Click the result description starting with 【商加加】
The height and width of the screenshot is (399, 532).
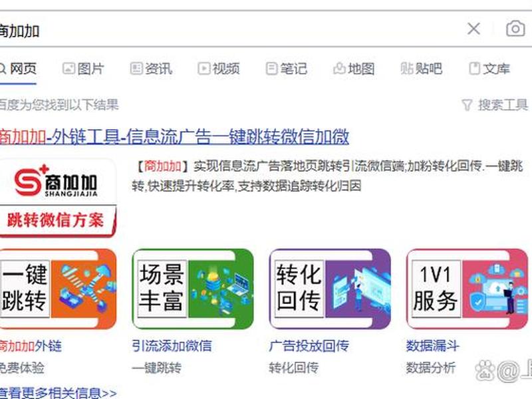[x=327, y=176]
